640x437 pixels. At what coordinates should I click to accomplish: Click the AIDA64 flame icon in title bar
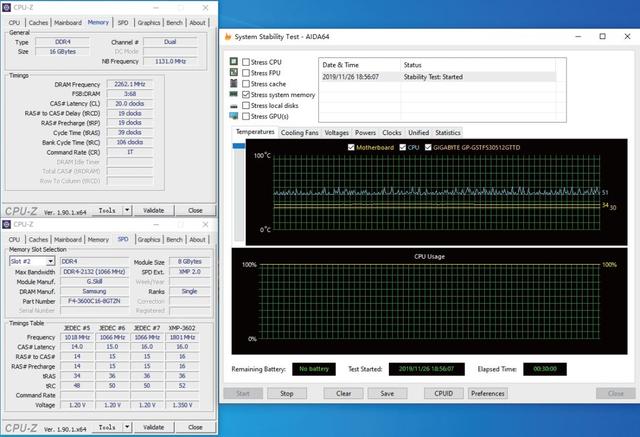[x=228, y=37]
